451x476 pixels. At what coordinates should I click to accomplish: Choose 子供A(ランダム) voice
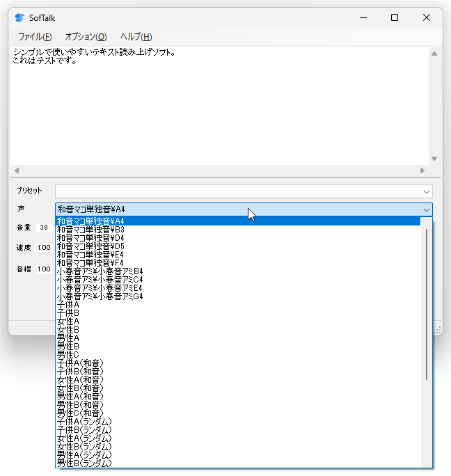pos(238,421)
